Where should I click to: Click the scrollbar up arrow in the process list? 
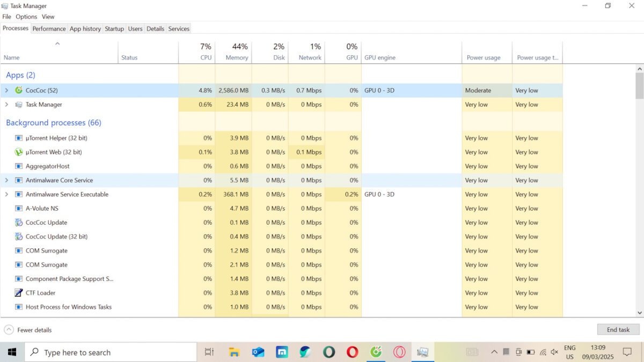(x=639, y=69)
